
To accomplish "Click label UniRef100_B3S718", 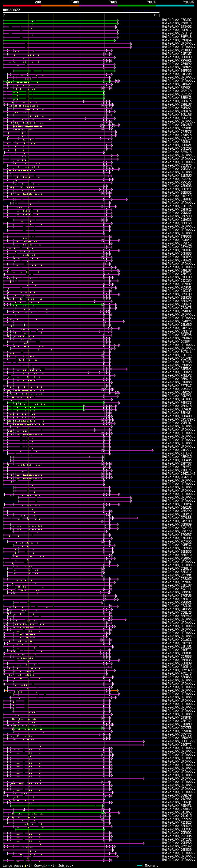I will 177,139.
